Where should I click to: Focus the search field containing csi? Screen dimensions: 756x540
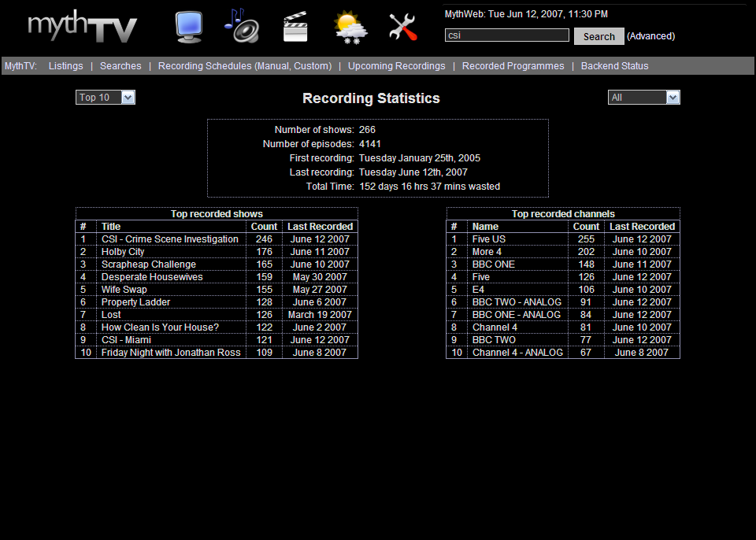tap(506, 35)
